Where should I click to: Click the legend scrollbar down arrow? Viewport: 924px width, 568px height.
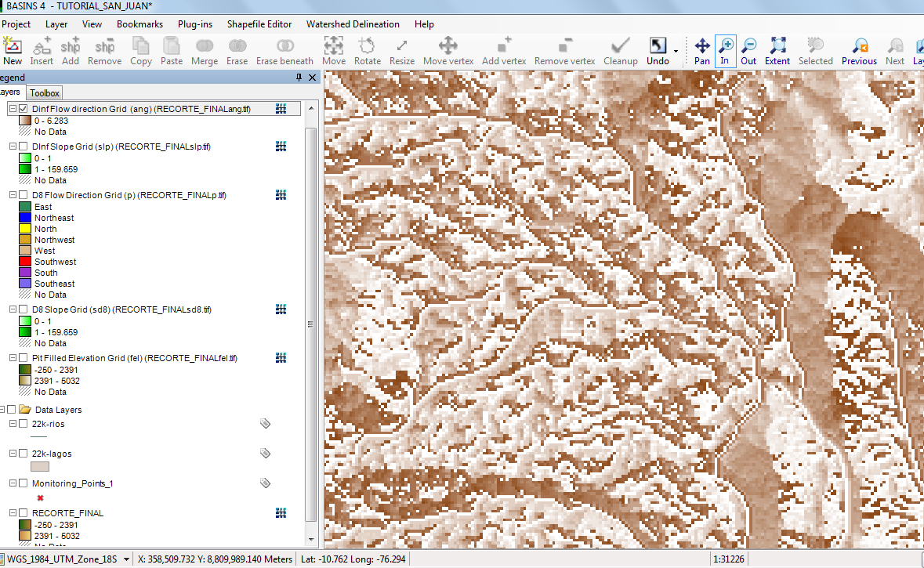311,539
